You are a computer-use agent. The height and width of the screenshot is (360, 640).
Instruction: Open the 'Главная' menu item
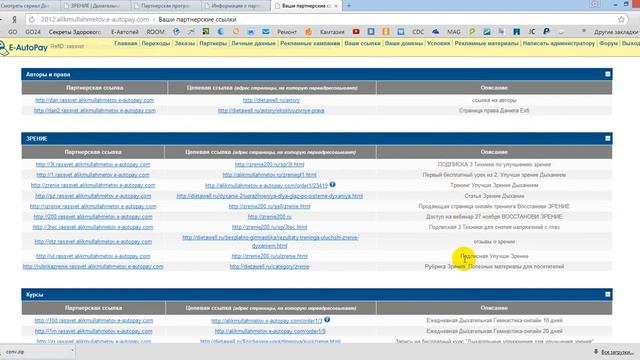(126, 43)
